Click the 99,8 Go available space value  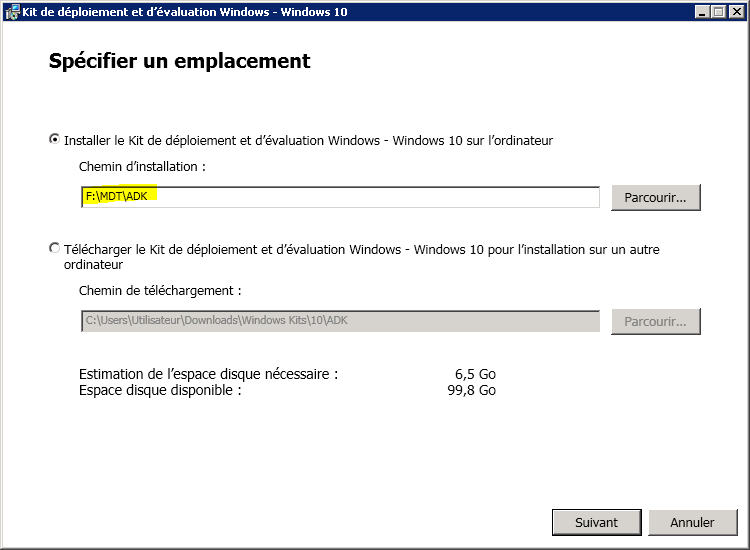click(472, 390)
